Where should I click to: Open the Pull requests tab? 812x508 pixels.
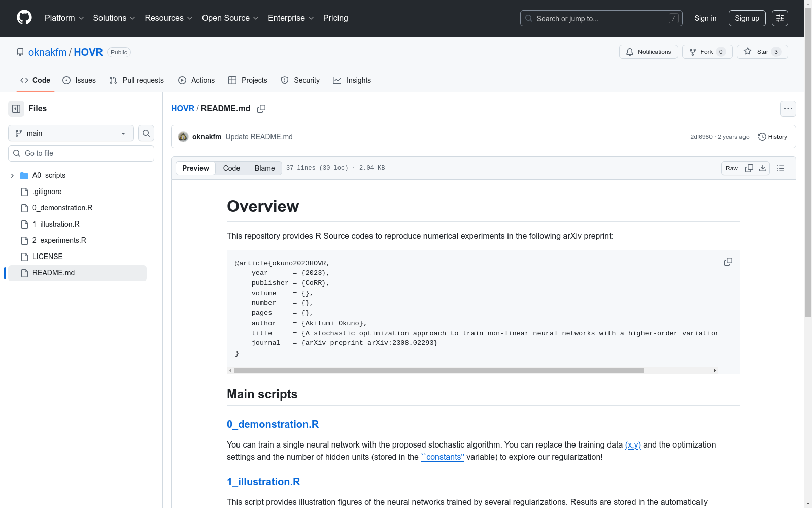pyautogui.click(x=137, y=80)
